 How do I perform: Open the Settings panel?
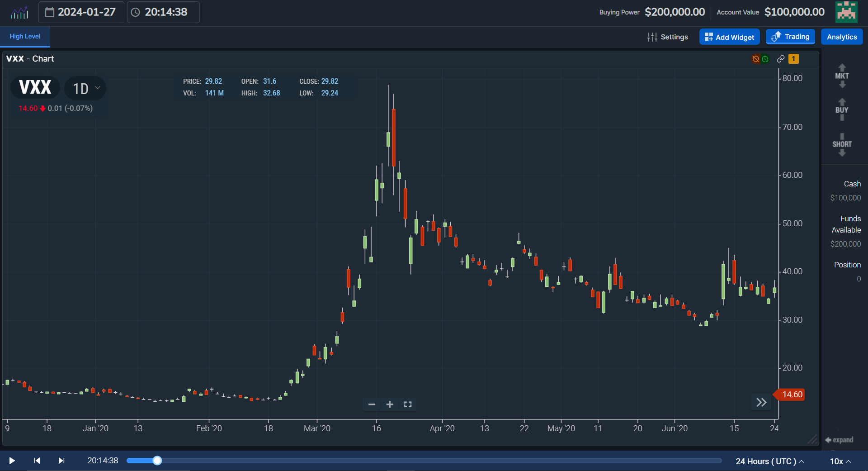(x=668, y=37)
